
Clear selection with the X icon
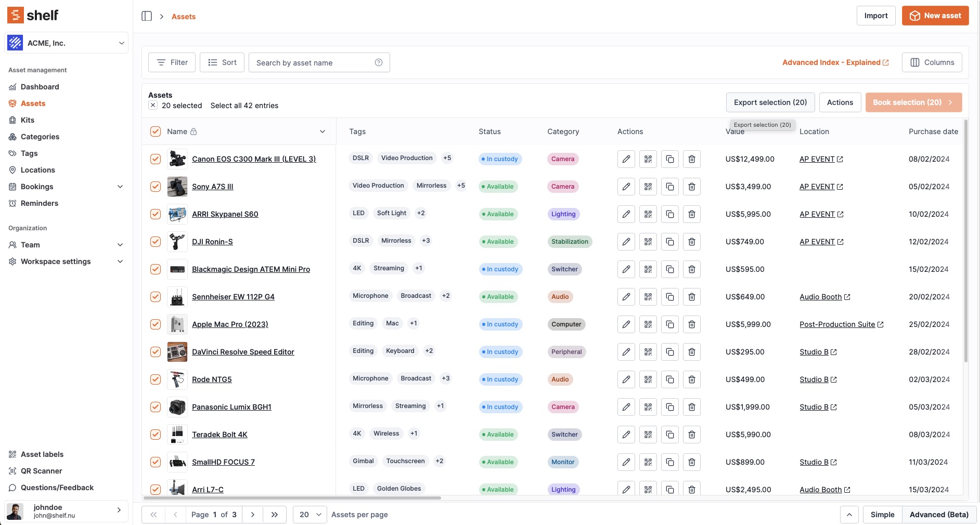tap(153, 105)
